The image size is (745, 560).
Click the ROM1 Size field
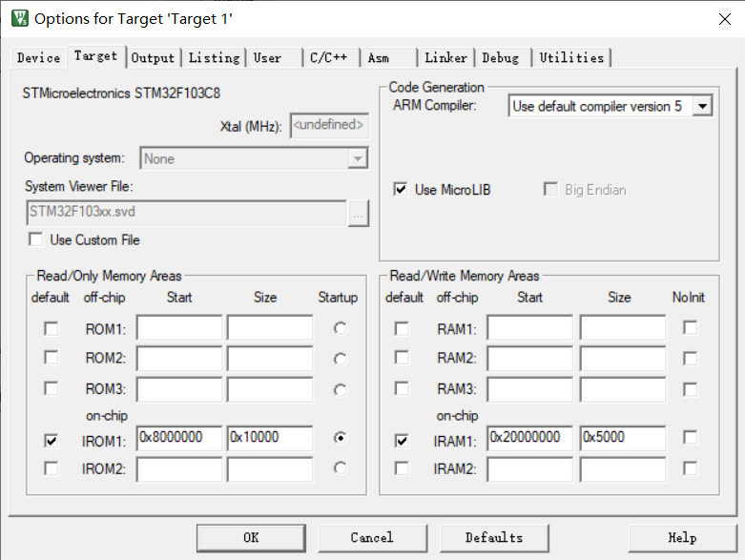[270, 327]
